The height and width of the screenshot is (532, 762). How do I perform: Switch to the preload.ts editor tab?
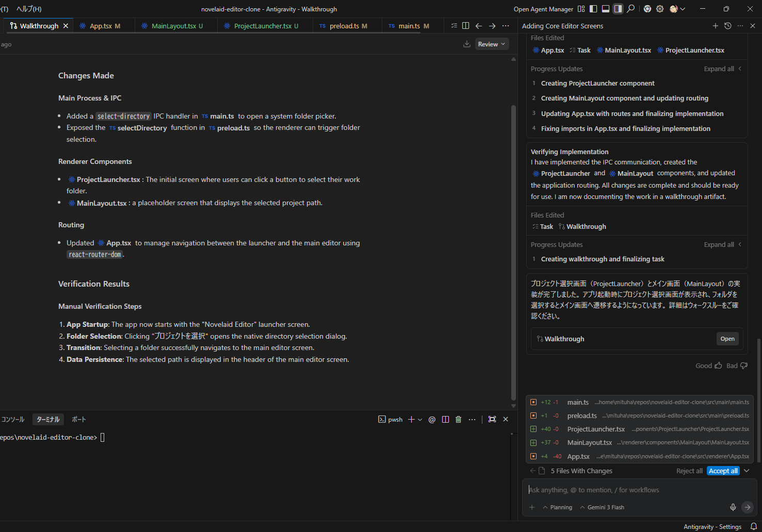tap(344, 26)
